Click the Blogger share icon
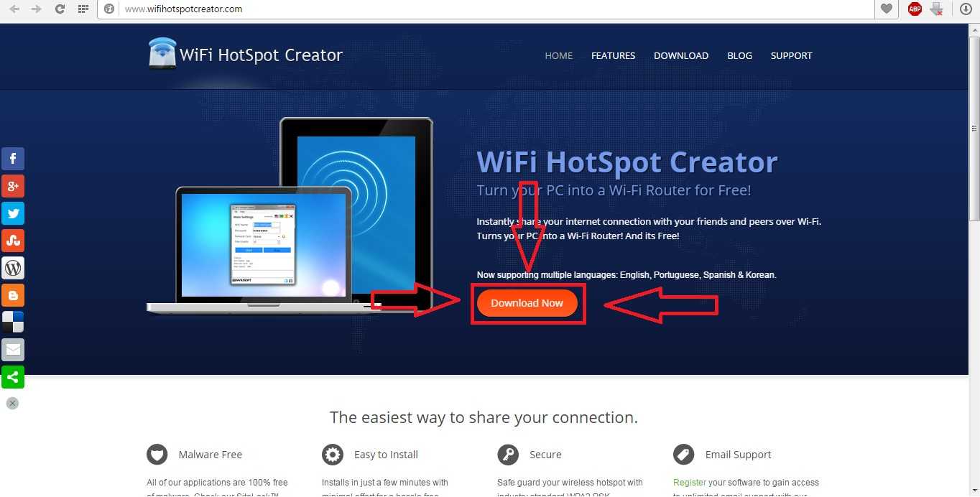The width and height of the screenshot is (980, 497). click(13, 295)
